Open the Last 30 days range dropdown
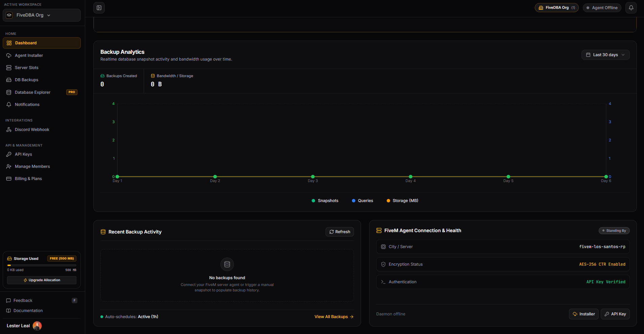This screenshot has width=644, height=334. [x=605, y=55]
